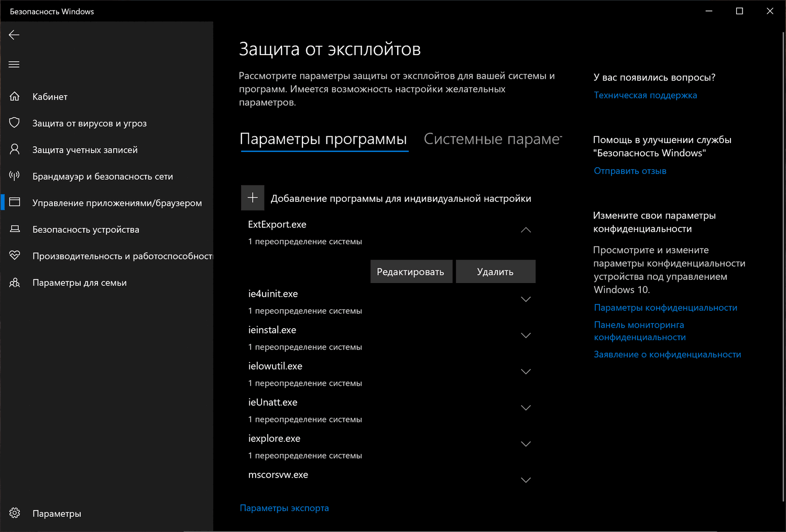Click the Редактировать button
This screenshot has height=532, width=786.
(x=411, y=272)
